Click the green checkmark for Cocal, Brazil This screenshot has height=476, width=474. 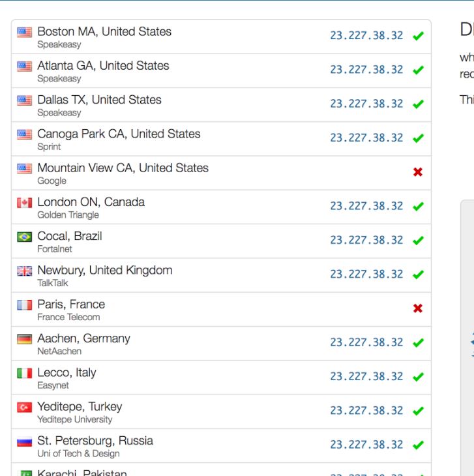tap(418, 240)
